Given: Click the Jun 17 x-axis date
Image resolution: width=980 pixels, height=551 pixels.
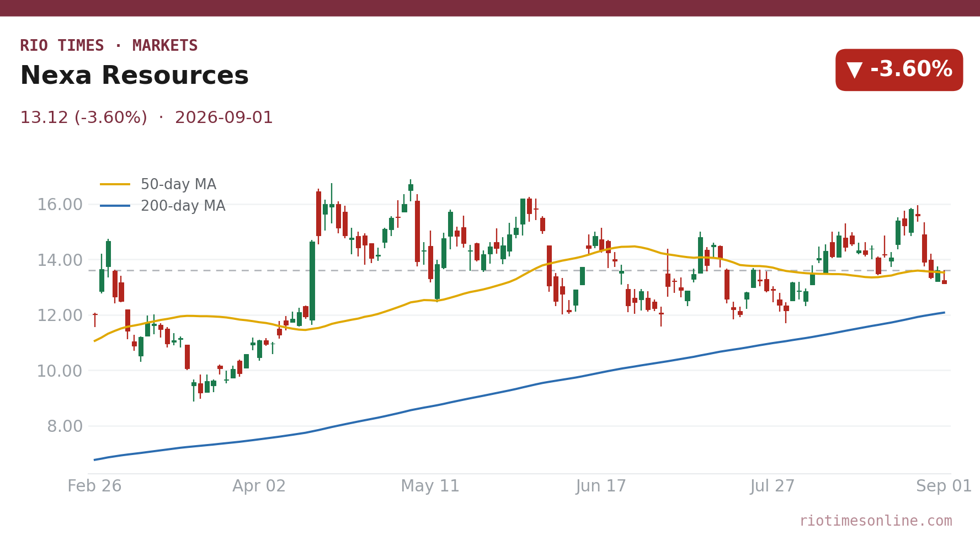Looking at the screenshot, I should (x=601, y=486).
